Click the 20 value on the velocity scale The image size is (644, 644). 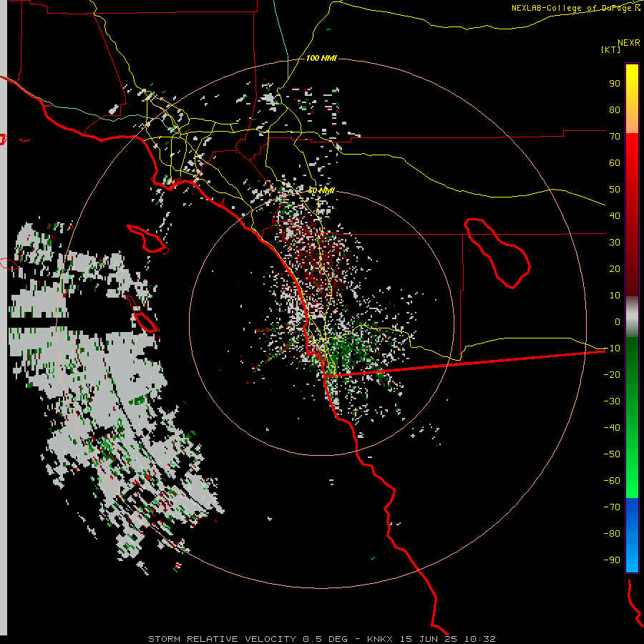pos(615,268)
